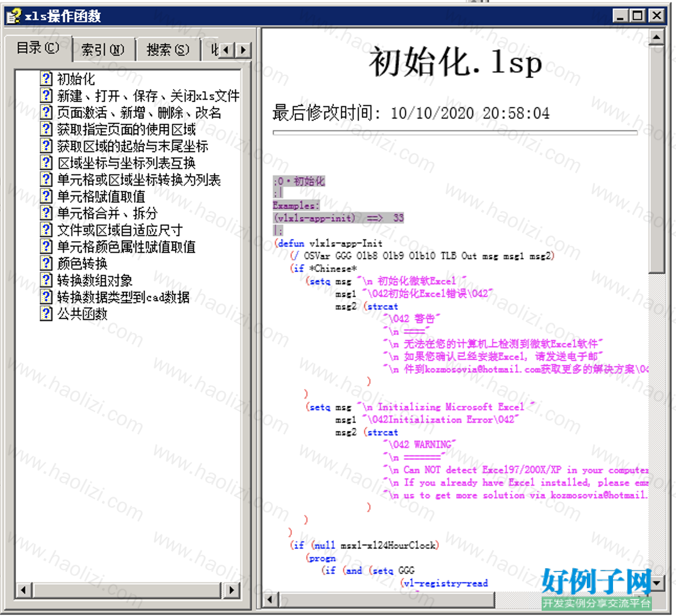This screenshot has height=616, width=676.
Task: Click the 最后修改时间 timestamp line
Action: click(411, 113)
